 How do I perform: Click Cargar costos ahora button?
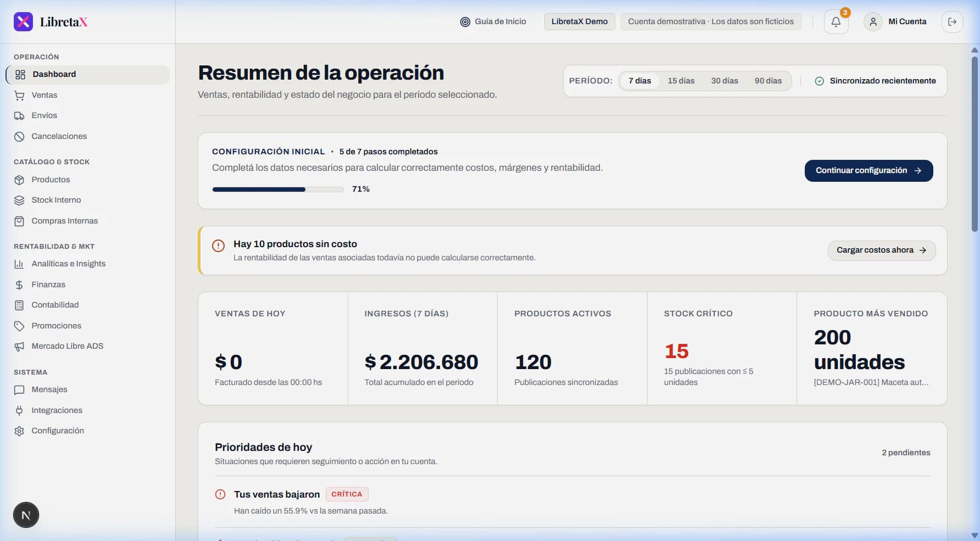[x=881, y=250]
